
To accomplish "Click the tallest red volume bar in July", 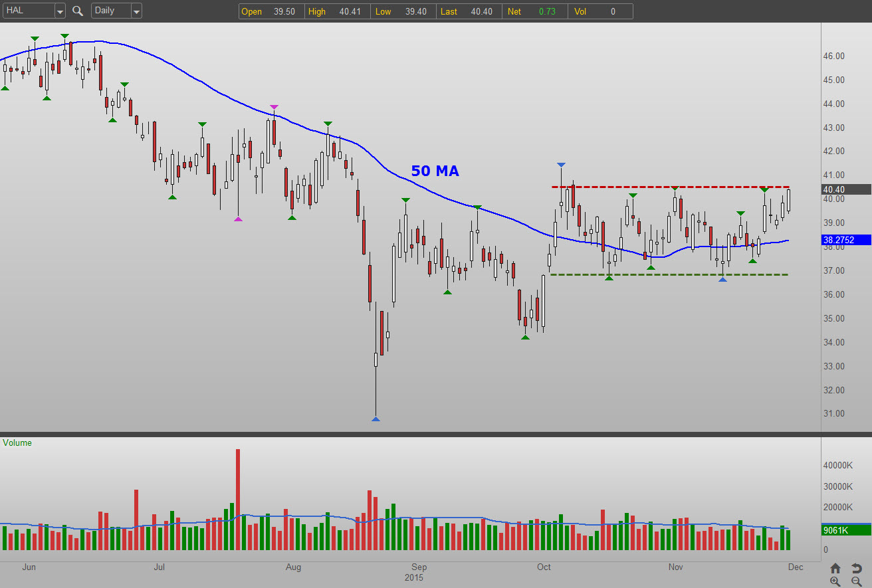I will pyautogui.click(x=238, y=500).
